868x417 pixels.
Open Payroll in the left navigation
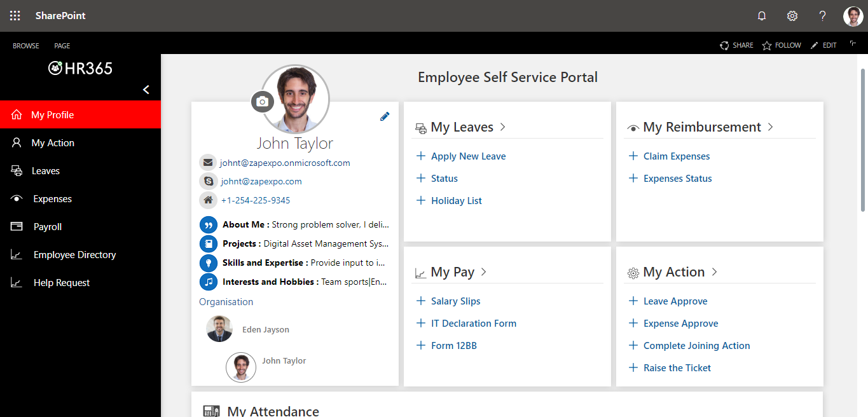click(x=48, y=227)
